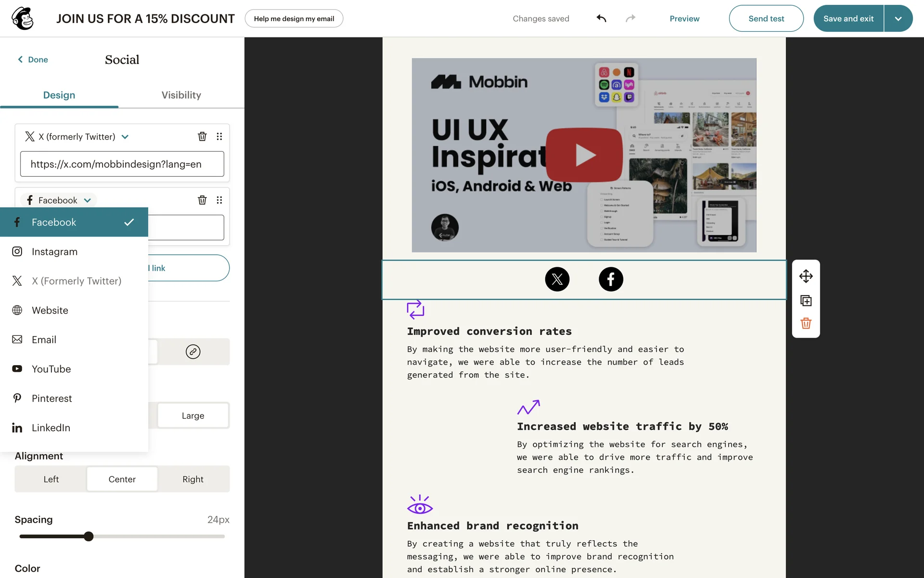Click the move block arrows icon
924x578 pixels.
point(806,276)
